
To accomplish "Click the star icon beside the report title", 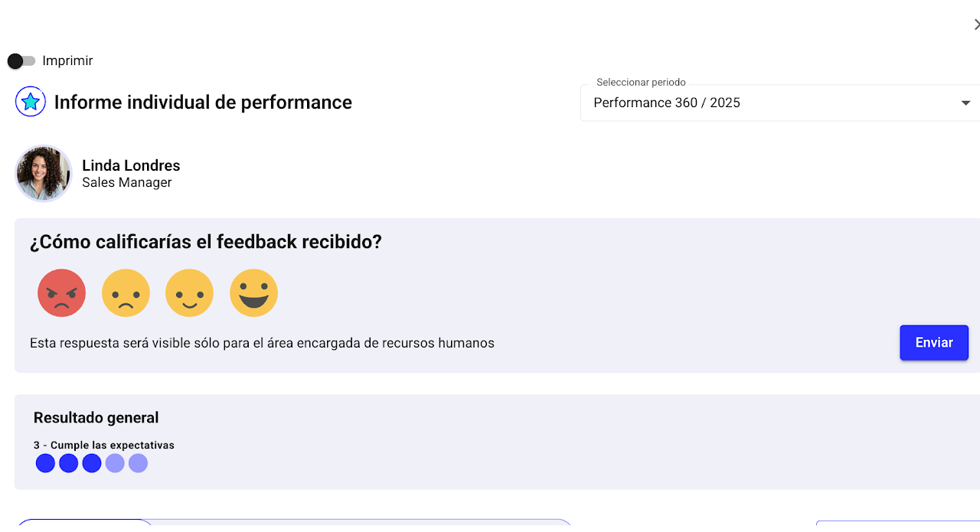I will (31, 102).
